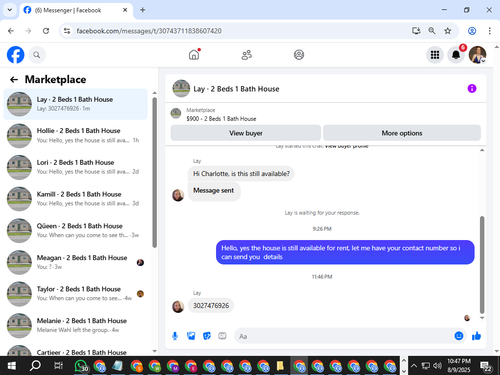Open the GIF picker icon
The width and height of the screenshot is (500, 375).
222,336
